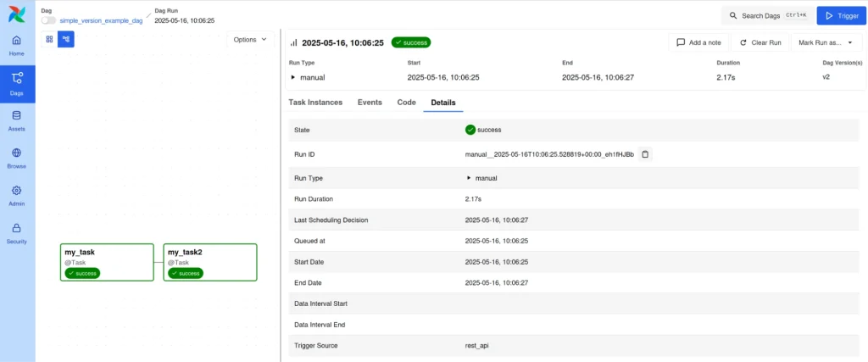Click the Run ID value text
Viewport: 868px width, 362px height.
[x=549, y=154]
